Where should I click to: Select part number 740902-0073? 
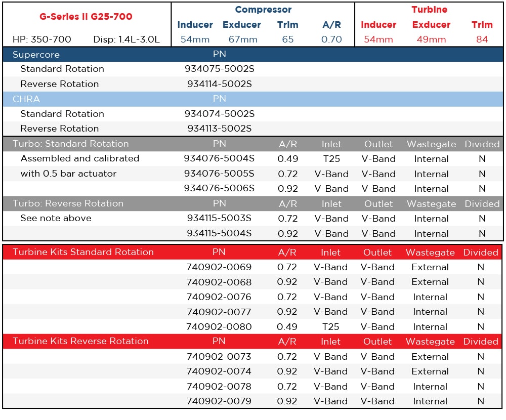point(219,356)
